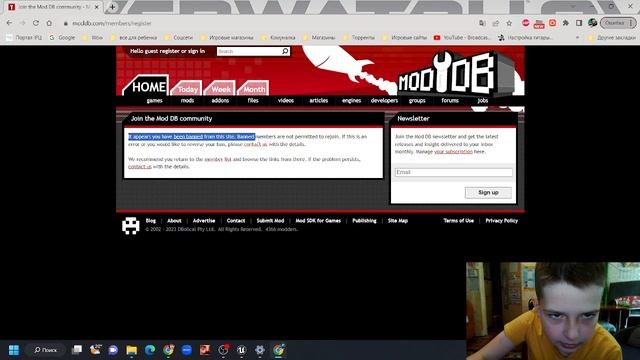Select the Month tab
This screenshot has width=640, height=360.
(254, 89)
